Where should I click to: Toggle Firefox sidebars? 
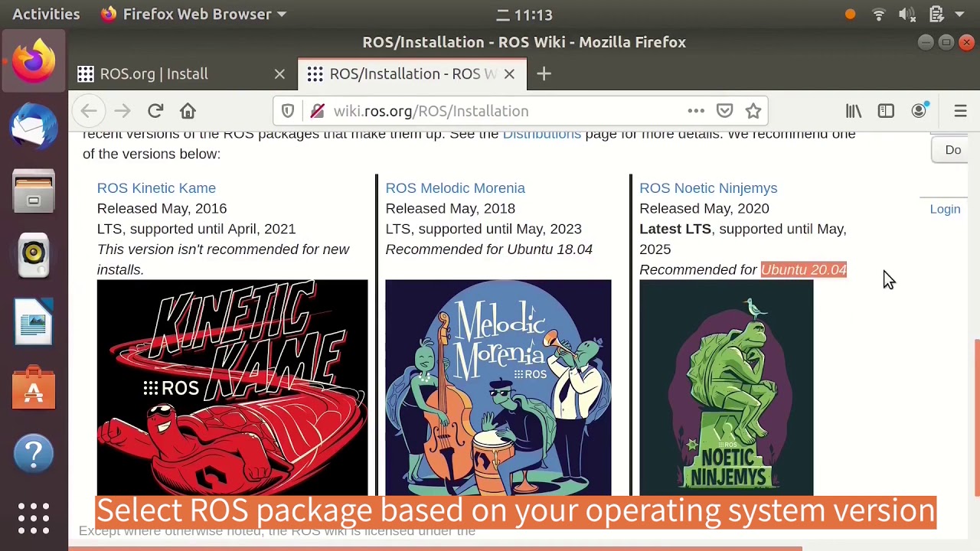(886, 111)
